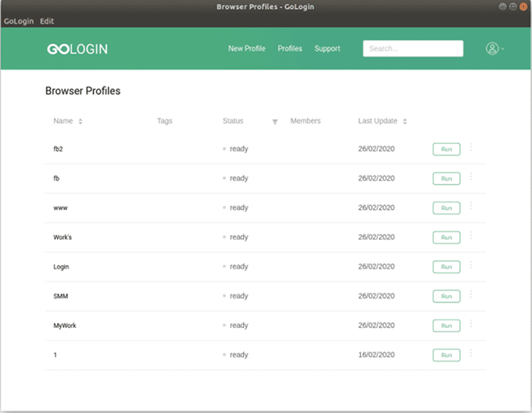Select the SMM profile name
This screenshot has height=413, width=532.
61,296
